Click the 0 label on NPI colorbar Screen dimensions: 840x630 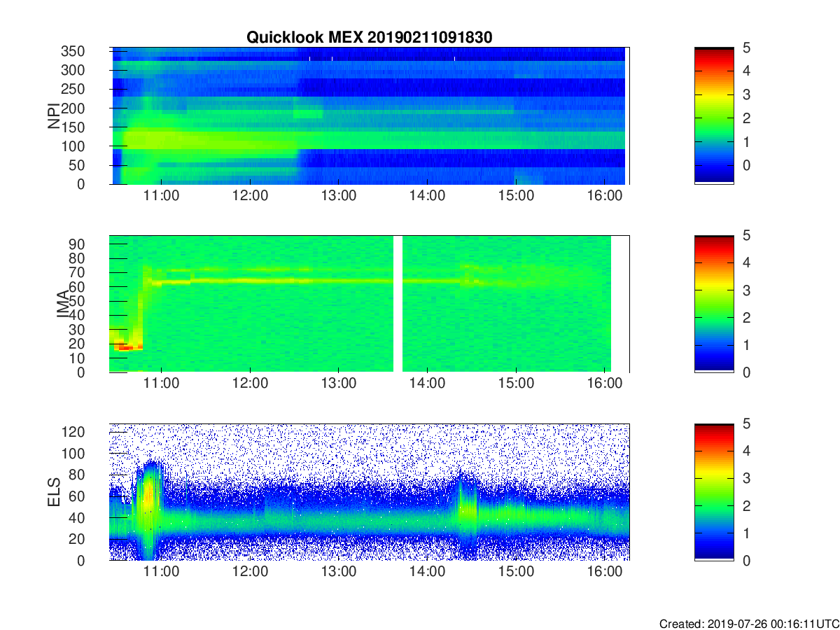(x=746, y=165)
